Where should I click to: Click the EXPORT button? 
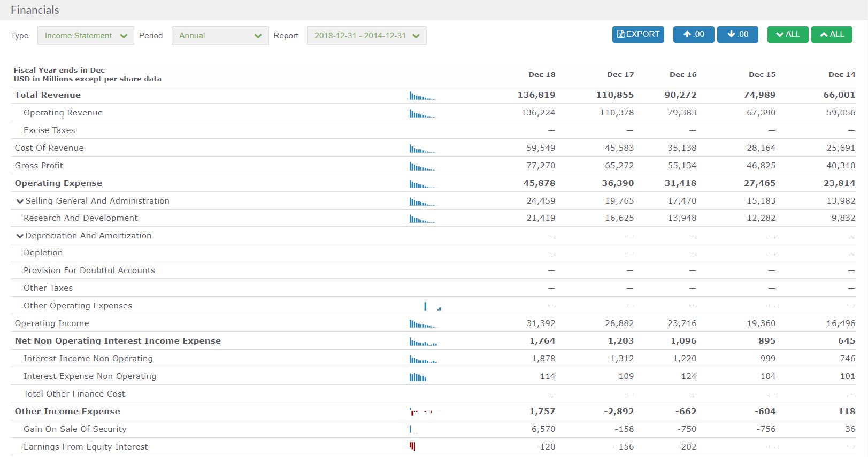click(x=638, y=34)
